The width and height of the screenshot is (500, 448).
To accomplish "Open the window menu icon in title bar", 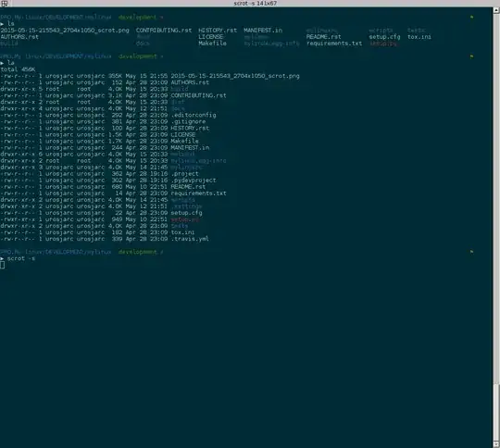I will 5,3.
